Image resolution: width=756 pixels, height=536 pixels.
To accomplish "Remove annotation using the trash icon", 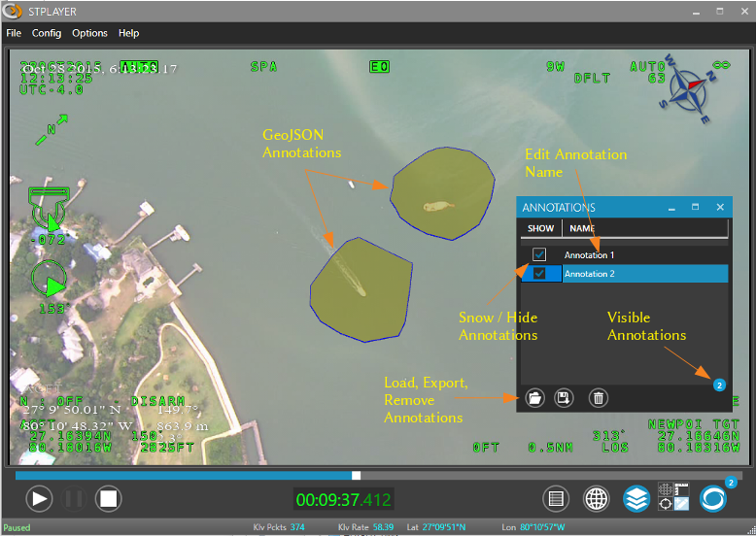I will pyautogui.click(x=599, y=397).
